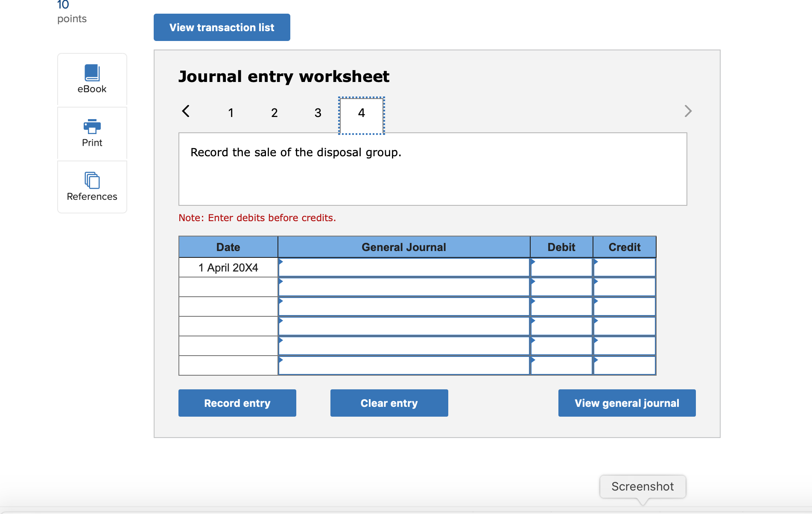Open the eBook icon
The image size is (812, 514).
(x=92, y=73)
